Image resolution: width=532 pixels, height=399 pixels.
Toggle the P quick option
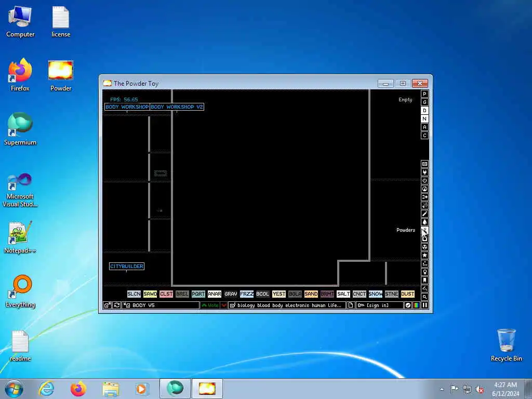[424, 94]
